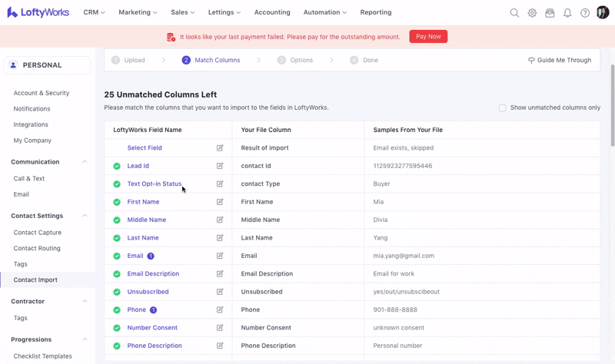615x364 pixels.
Task: Click Guide Me Through link
Action: 560,60
